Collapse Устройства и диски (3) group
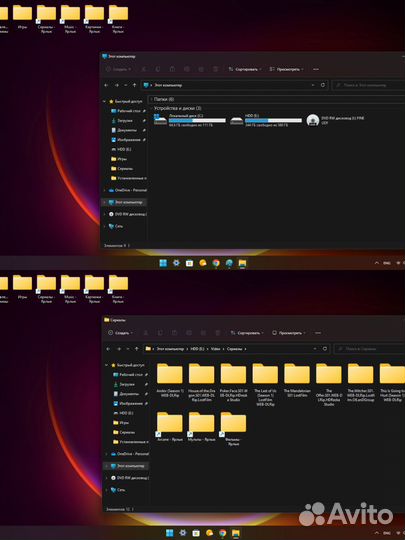 [177, 108]
